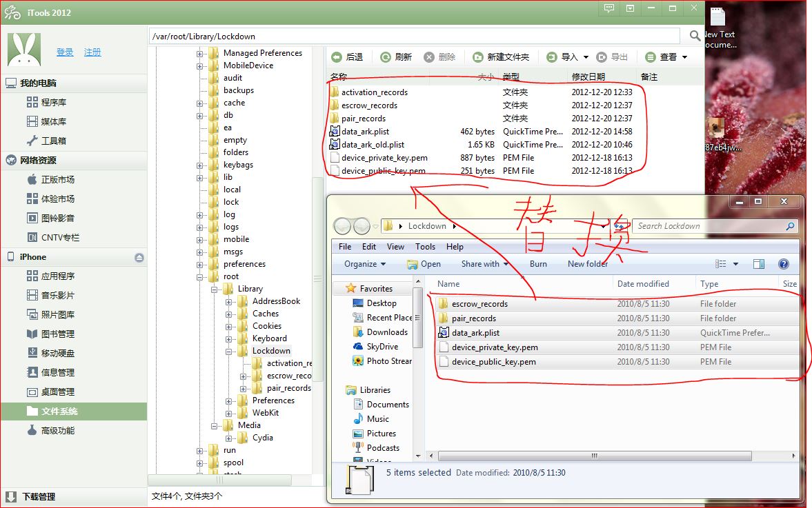Collapse the Lockdown tree node
This screenshot has width=812, height=508.
pyautogui.click(x=228, y=352)
